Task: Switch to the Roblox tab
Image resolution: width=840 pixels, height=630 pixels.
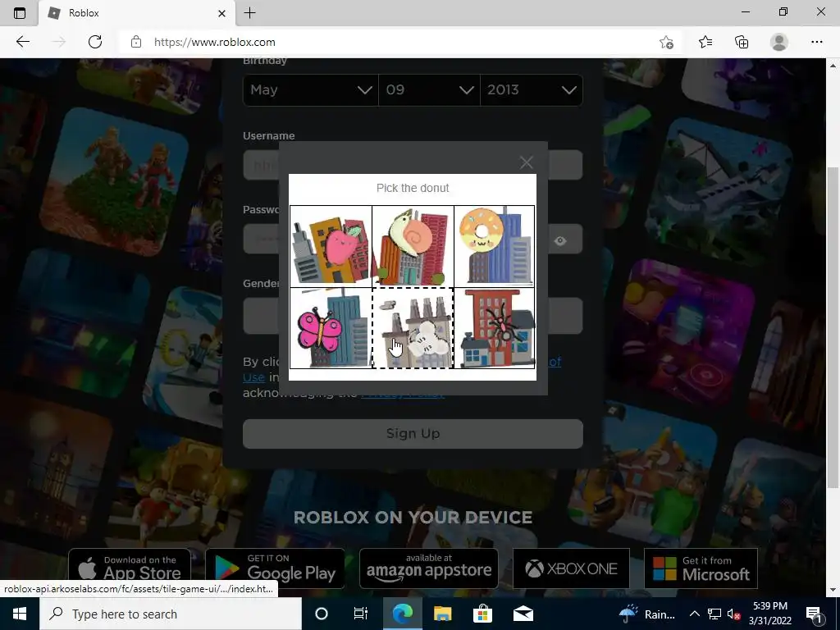Action: [x=137, y=13]
